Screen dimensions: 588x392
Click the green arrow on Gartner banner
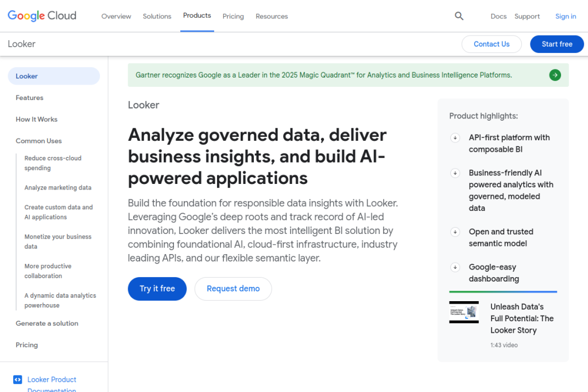point(555,75)
